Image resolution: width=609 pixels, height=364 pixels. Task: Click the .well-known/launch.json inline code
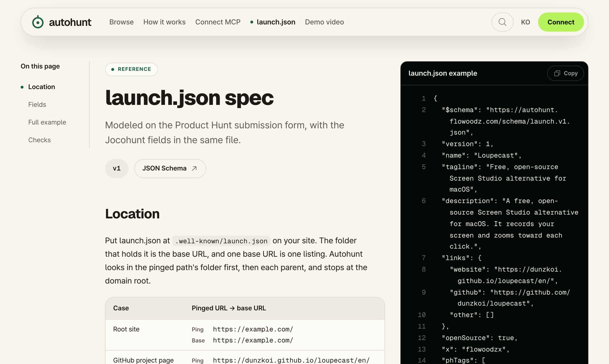(221, 241)
